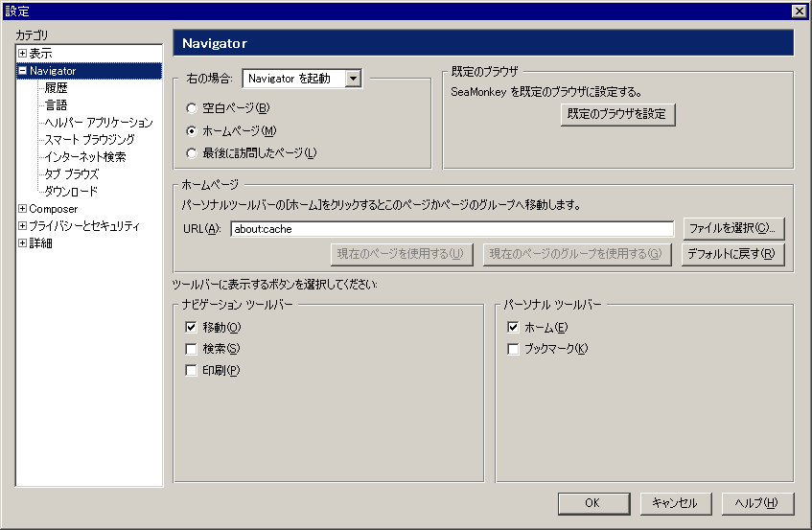Select the 最後に訪問したページ radio button

pyautogui.click(x=192, y=153)
